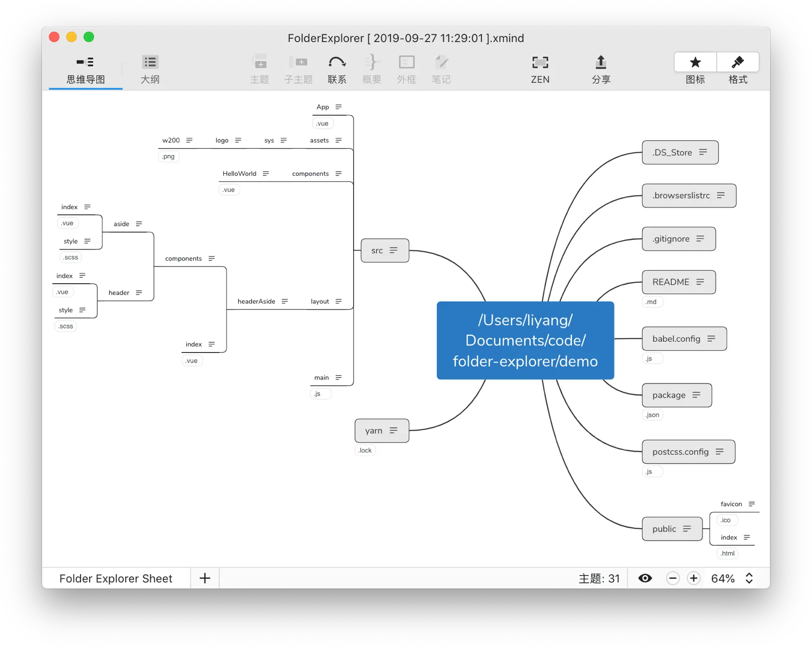Click the 主题 add topic icon
The height and width of the screenshot is (647, 812).
pos(259,62)
